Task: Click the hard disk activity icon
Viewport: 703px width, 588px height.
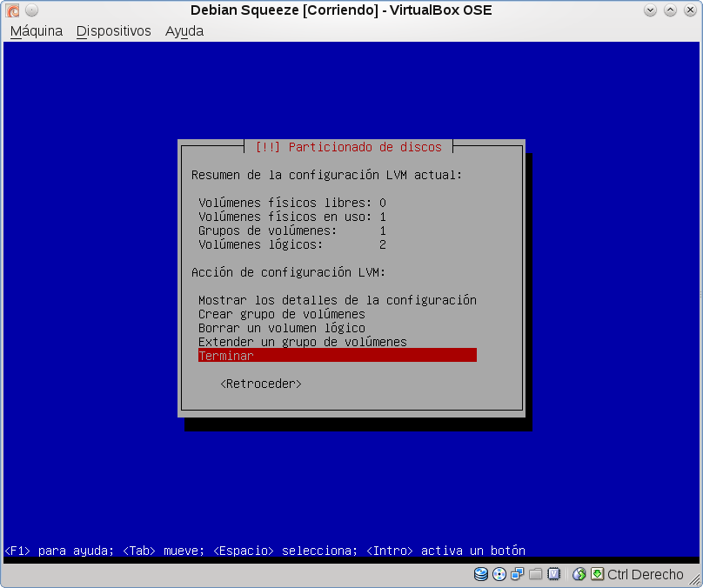Action: [481, 574]
